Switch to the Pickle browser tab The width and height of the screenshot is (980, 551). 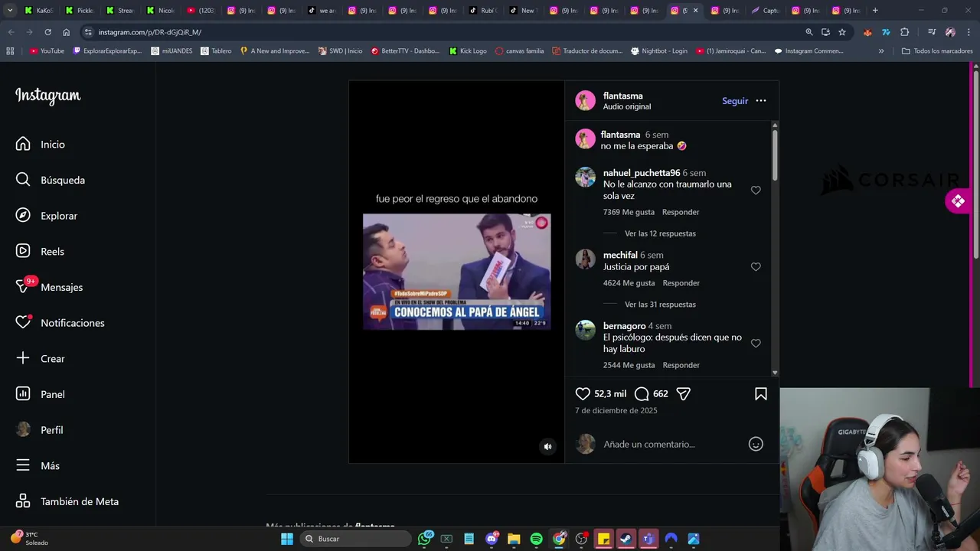[x=79, y=11]
